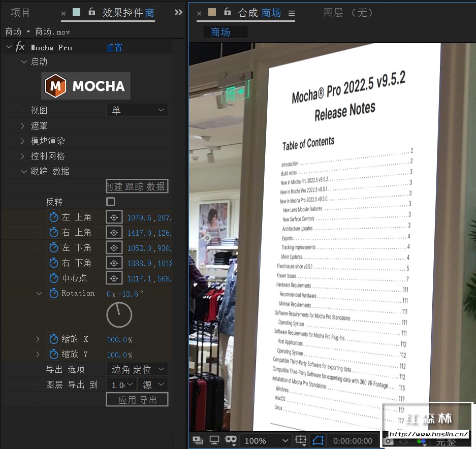Image resolution: width=476 pixels, height=449 pixels.
Task: Toggle stopwatch for 中心点
Action: (54, 278)
